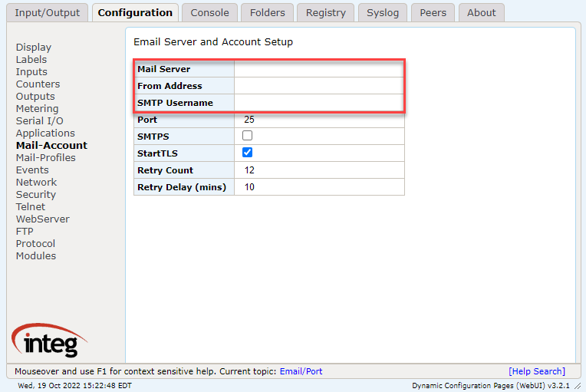The height and width of the screenshot is (392, 586).
Task: Switch to the Input/Output tab
Action: pos(48,12)
